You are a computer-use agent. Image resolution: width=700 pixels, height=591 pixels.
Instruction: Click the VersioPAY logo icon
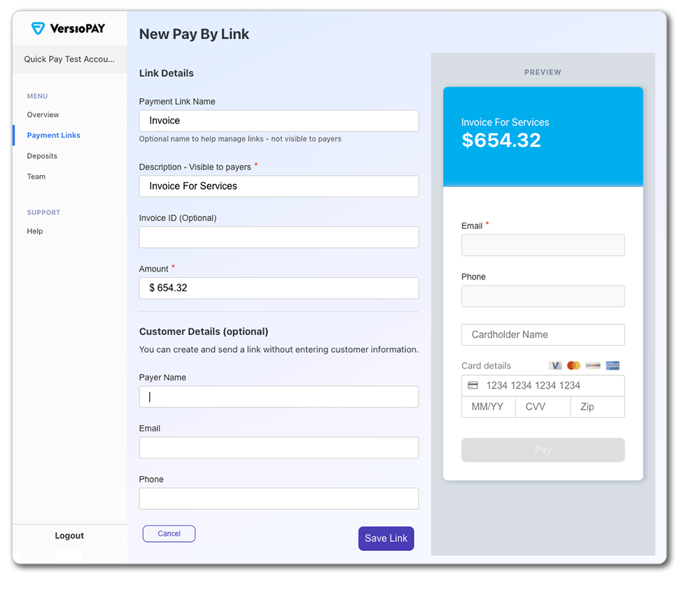pyautogui.click(x=38, y=28)
